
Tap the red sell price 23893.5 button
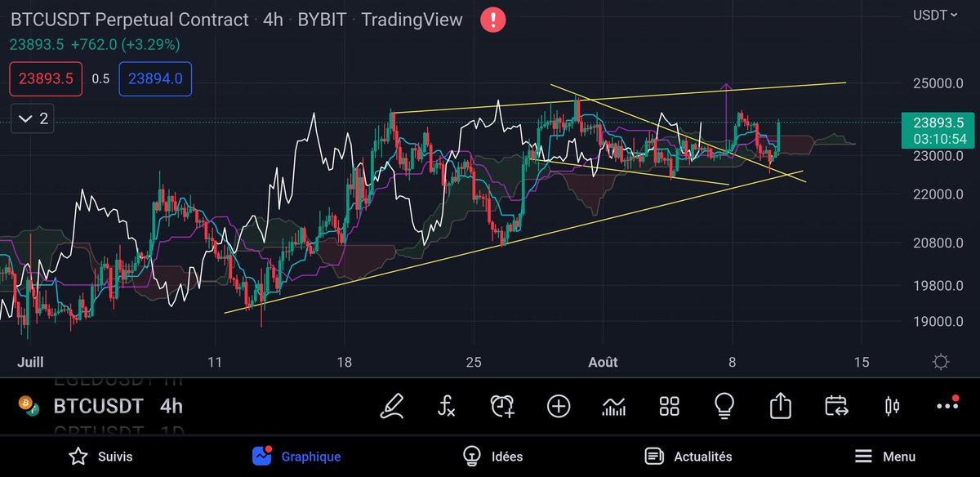(x=47, y=79)
